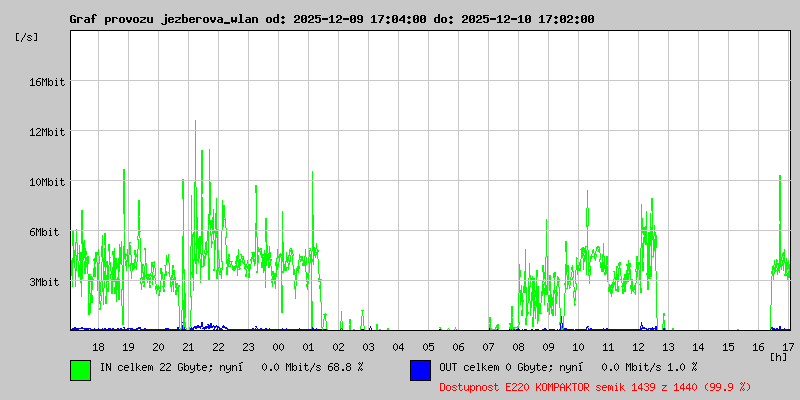Click hour label 19 on time axis
The height and width of the screenshot is (400, 800).
click(129, 347)
